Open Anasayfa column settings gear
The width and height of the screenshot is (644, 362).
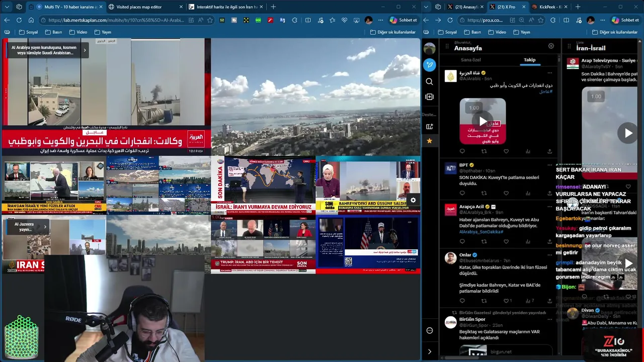(551, 46)
